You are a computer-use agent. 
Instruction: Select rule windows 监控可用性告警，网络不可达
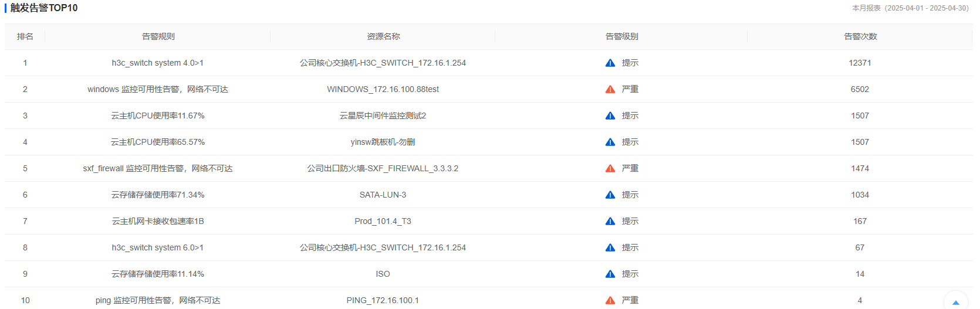(x=158, y=89)
